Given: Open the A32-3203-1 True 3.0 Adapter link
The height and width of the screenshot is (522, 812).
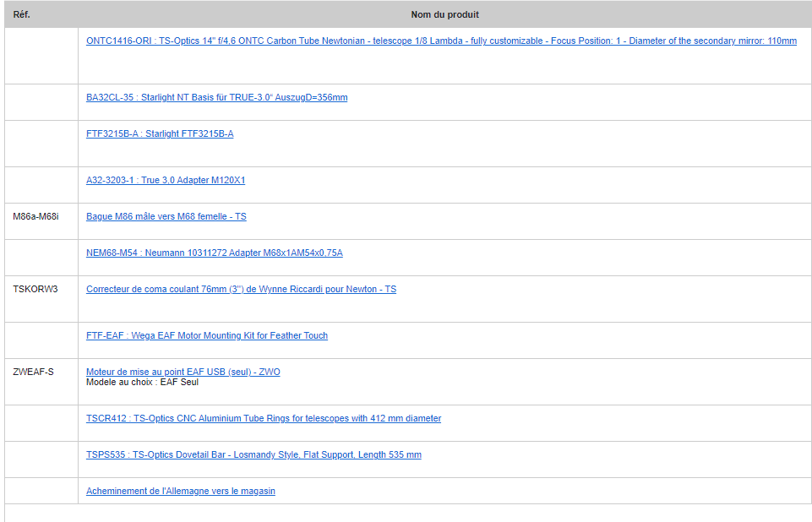Looking at the screenshot, I should pyautogui.click(x=166, y=180).
